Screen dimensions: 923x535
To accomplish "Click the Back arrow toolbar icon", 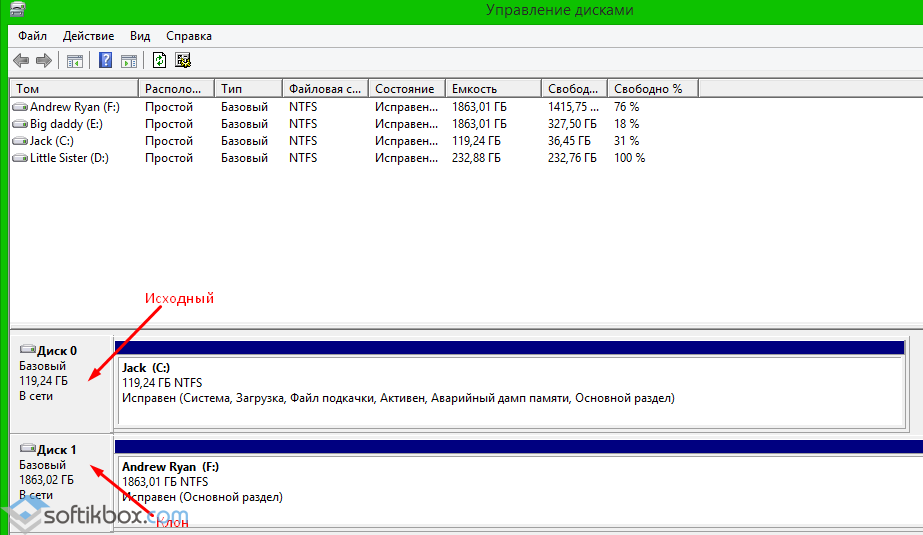I will [20, 60].
